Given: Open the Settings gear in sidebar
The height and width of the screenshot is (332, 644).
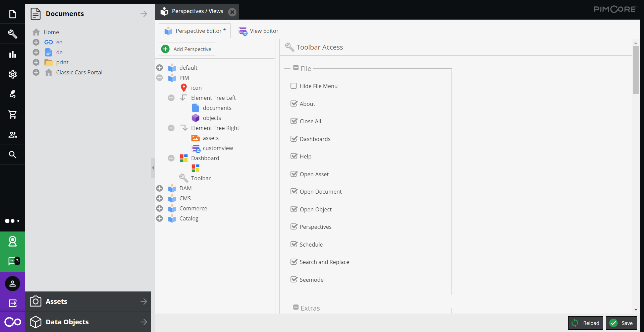Looking at the screenshot, I should [12, 74].
